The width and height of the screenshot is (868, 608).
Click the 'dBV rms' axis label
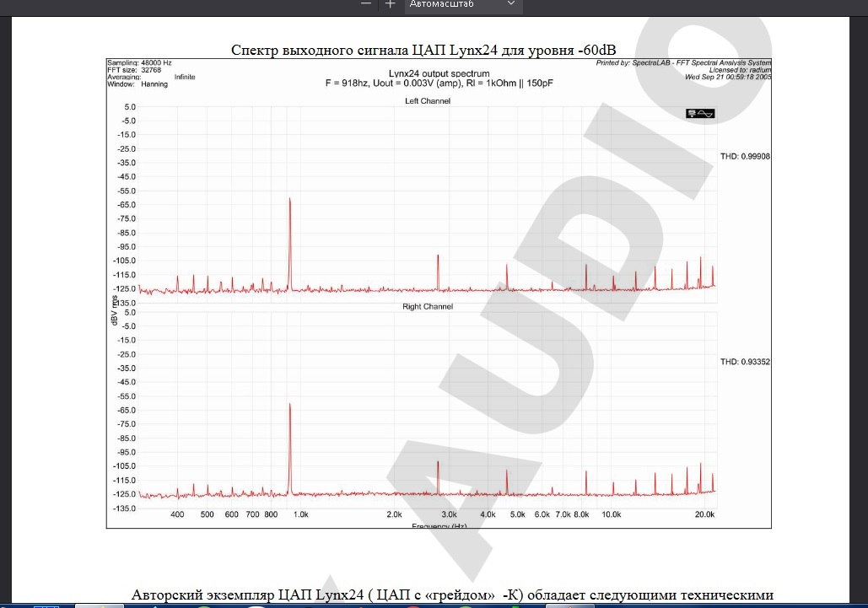(115, 310)
